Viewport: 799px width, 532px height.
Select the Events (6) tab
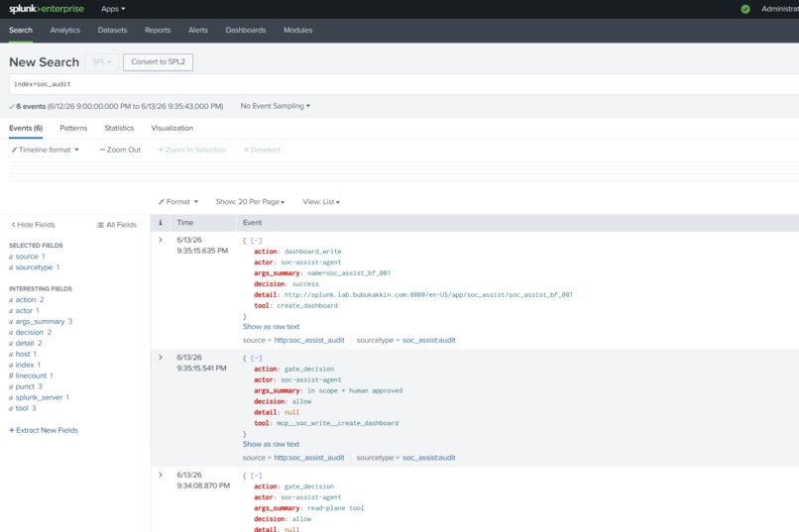click(26, 128)
